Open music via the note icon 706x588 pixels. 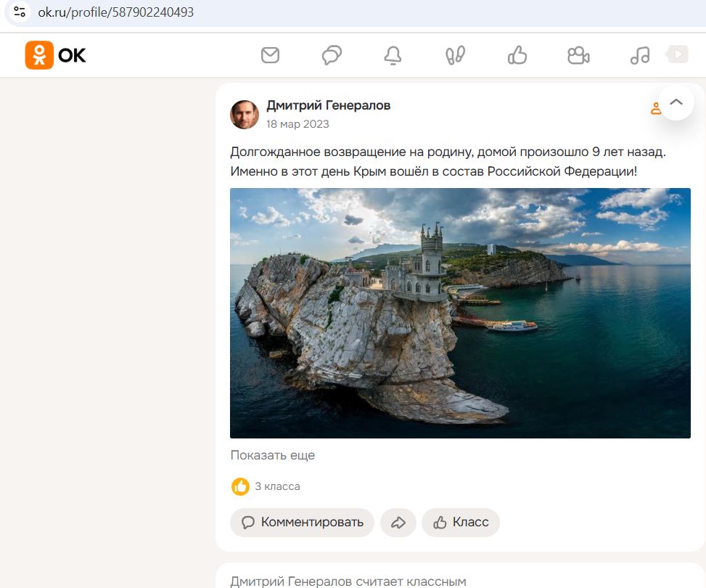click(640, 55)
